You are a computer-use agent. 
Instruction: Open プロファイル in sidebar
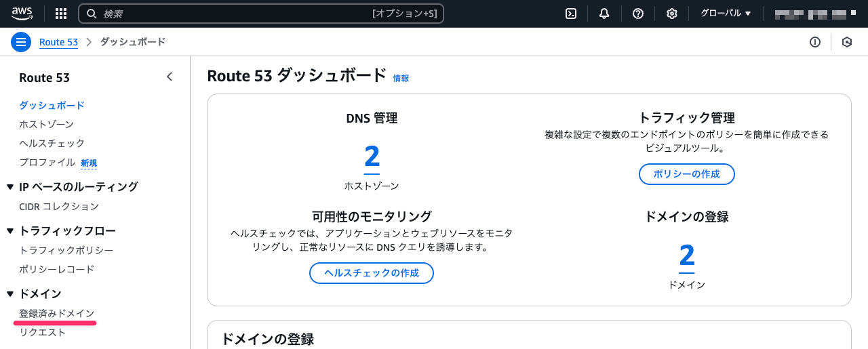[x=47, y=163]
